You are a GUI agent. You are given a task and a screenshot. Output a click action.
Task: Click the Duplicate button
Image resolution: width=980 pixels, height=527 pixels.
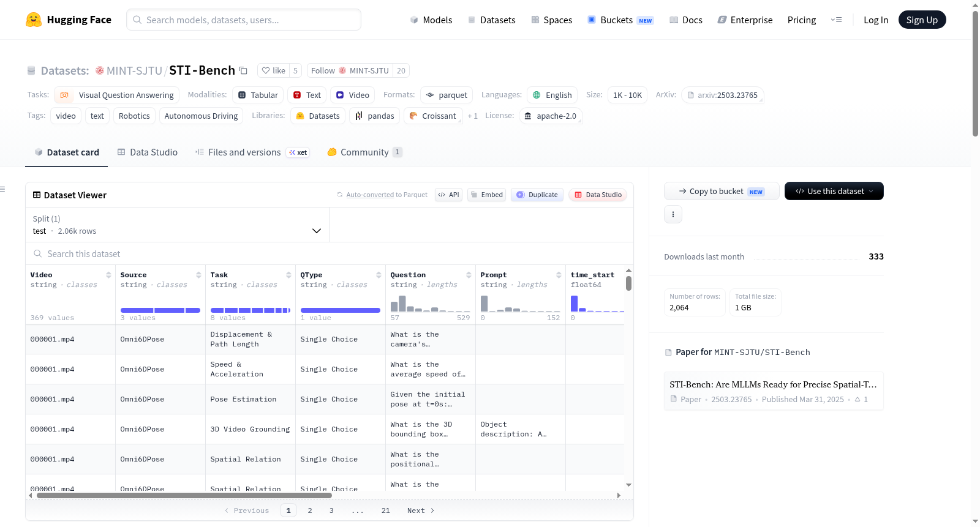537,195
